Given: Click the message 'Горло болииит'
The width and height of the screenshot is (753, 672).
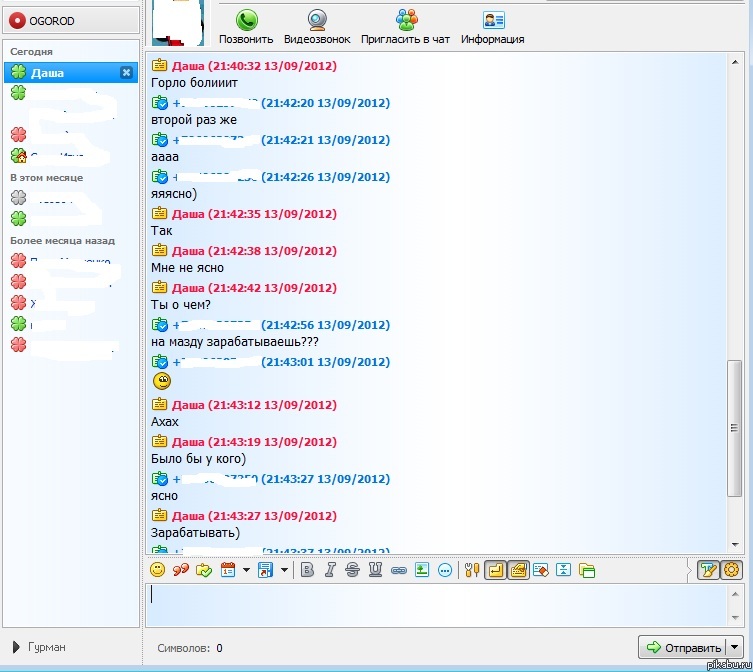Looking at the screenshot, I should 194,83.
